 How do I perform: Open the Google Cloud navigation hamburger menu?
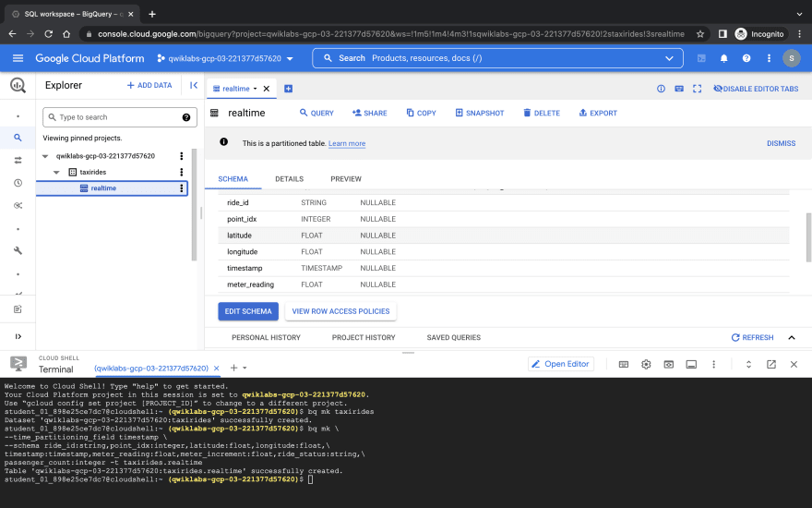[x=18, y=58]
